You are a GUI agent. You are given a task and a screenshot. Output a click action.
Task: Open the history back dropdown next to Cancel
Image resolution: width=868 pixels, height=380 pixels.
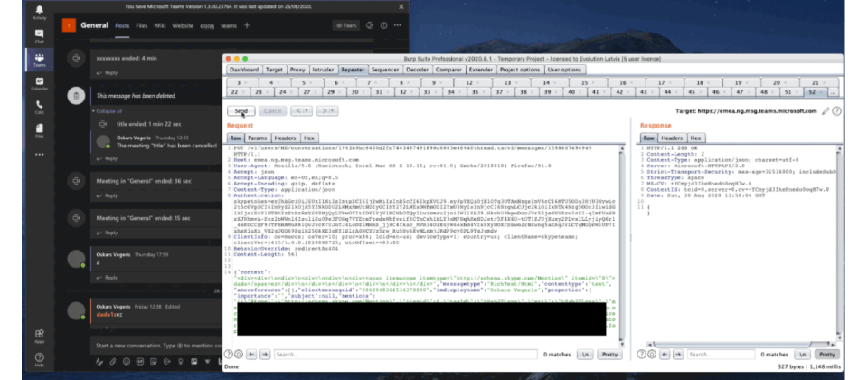click(302, 110)
